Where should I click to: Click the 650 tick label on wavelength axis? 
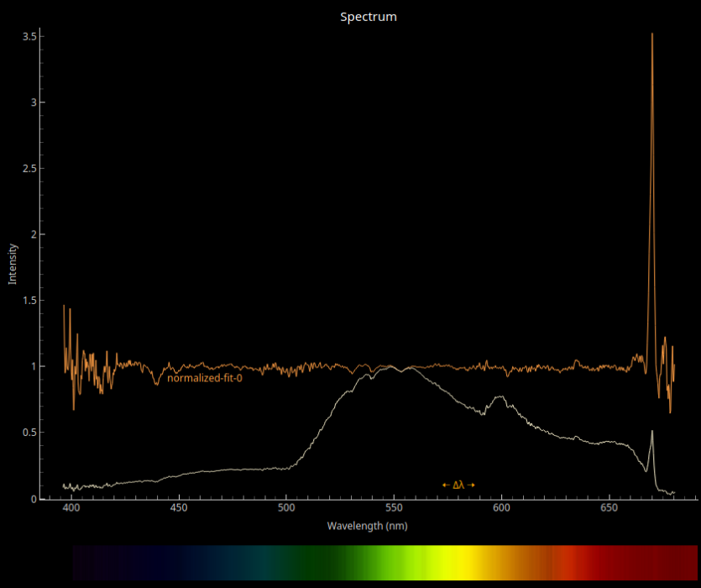pos(609,509)
